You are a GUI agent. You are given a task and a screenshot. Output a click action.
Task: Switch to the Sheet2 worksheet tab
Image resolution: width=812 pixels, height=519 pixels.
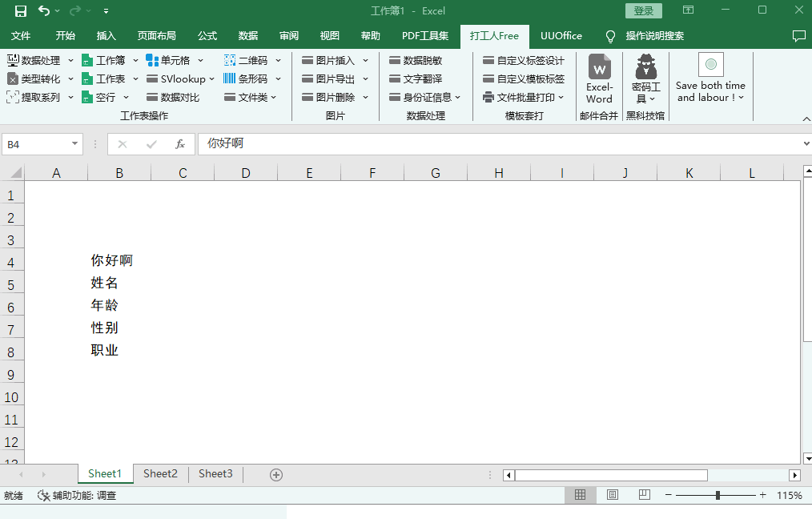pyautogui.click(x=160, y=474)
